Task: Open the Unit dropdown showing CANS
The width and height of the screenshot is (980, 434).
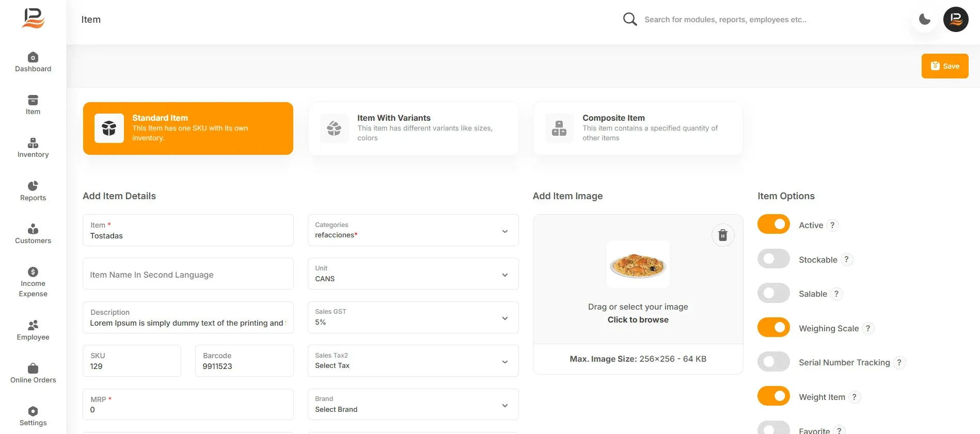Action: tap(413, 274)
